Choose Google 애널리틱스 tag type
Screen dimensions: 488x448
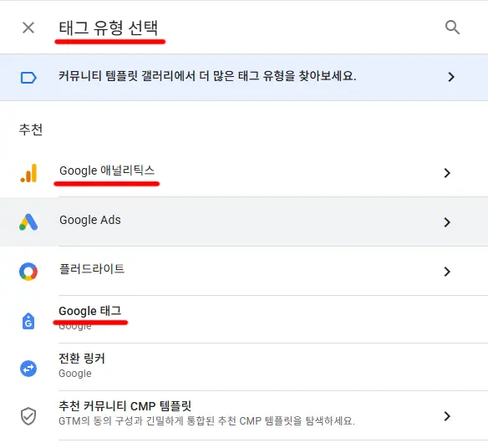point(107,171)
